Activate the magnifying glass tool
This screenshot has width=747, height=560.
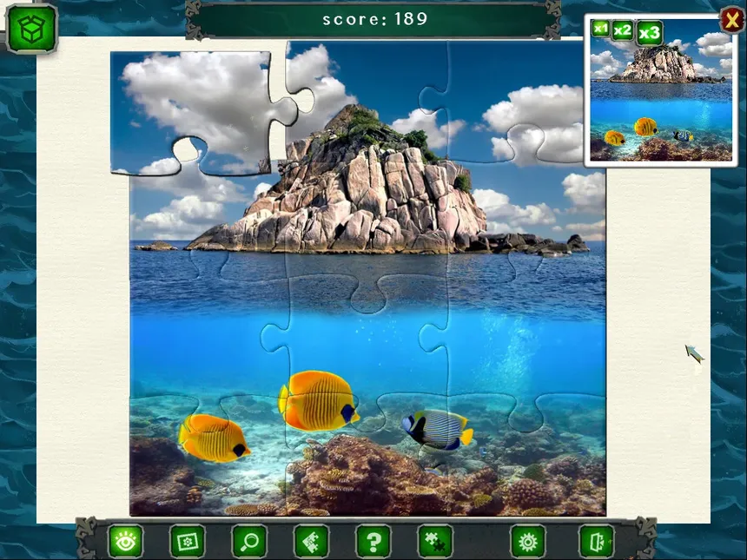coord(249,542)
